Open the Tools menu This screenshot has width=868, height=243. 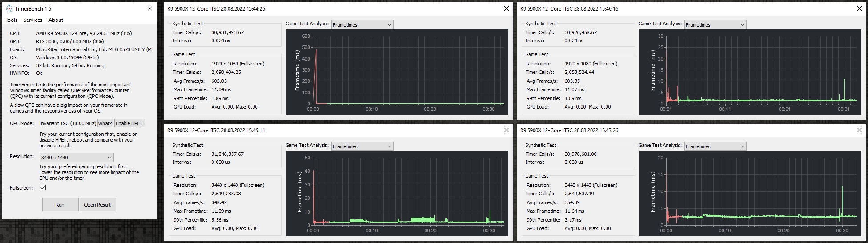[12, 20]
